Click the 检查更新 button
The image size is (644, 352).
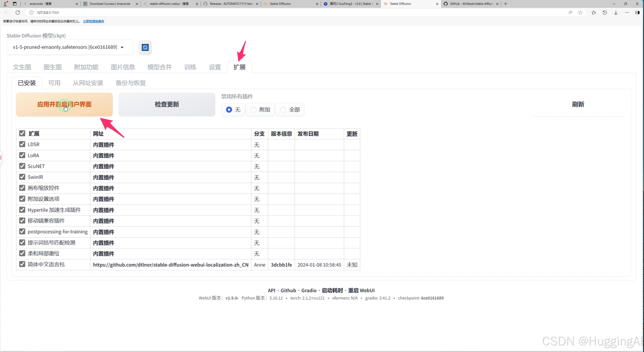click(167, 104)
